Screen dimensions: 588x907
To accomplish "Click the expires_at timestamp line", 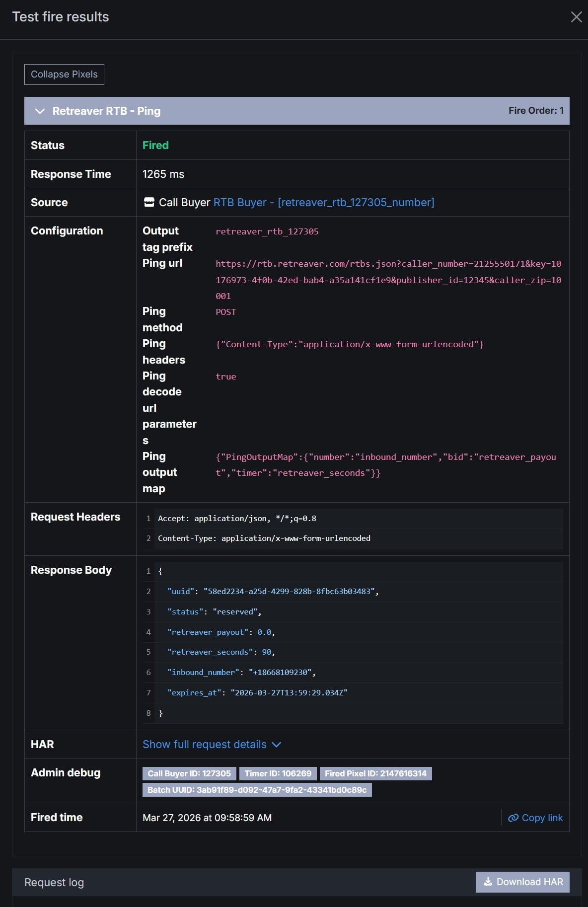I will tap(257, 693).
